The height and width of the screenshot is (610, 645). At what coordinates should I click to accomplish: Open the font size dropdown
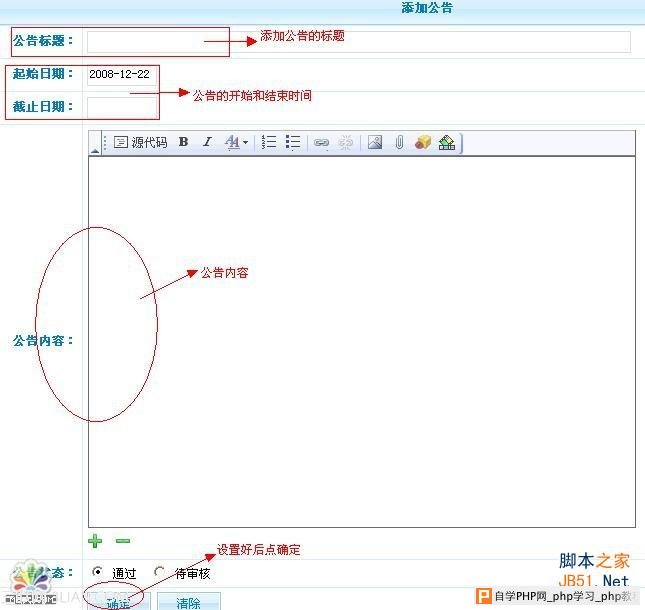pos(236,143)
